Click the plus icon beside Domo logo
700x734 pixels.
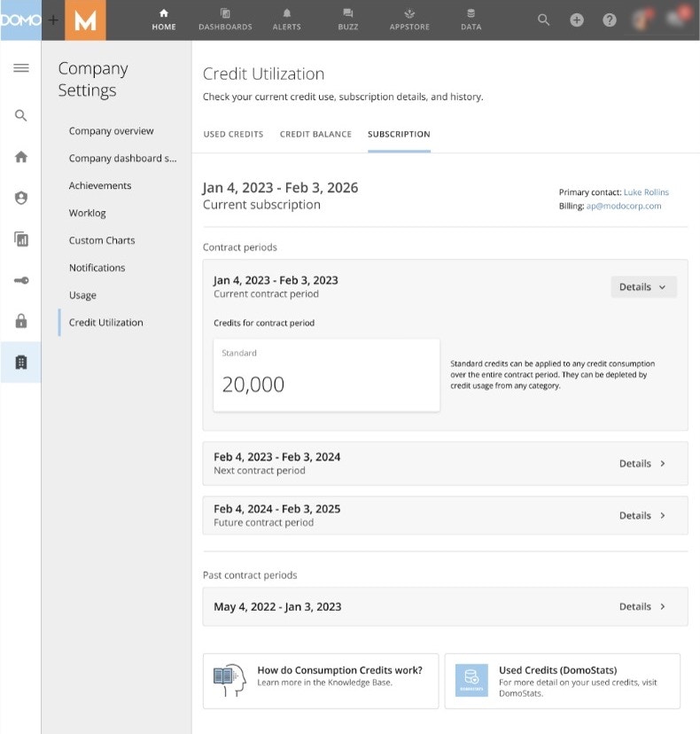(x=53, y=20)
